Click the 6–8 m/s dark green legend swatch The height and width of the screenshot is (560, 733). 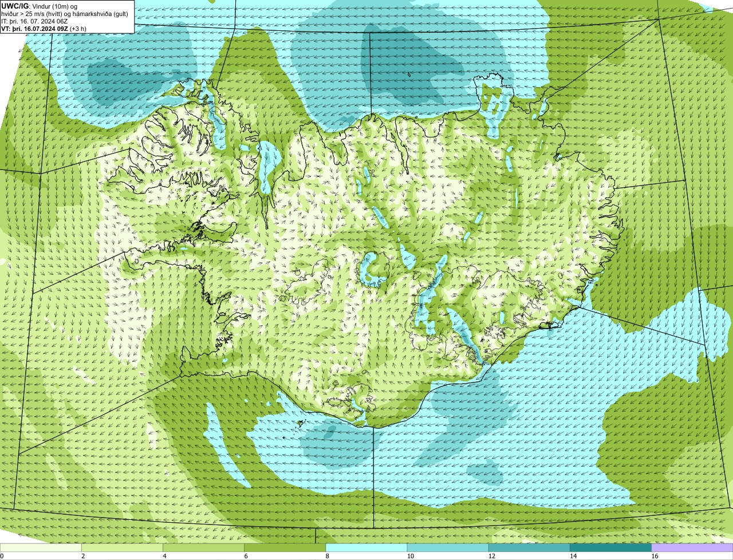click(285, 548)
